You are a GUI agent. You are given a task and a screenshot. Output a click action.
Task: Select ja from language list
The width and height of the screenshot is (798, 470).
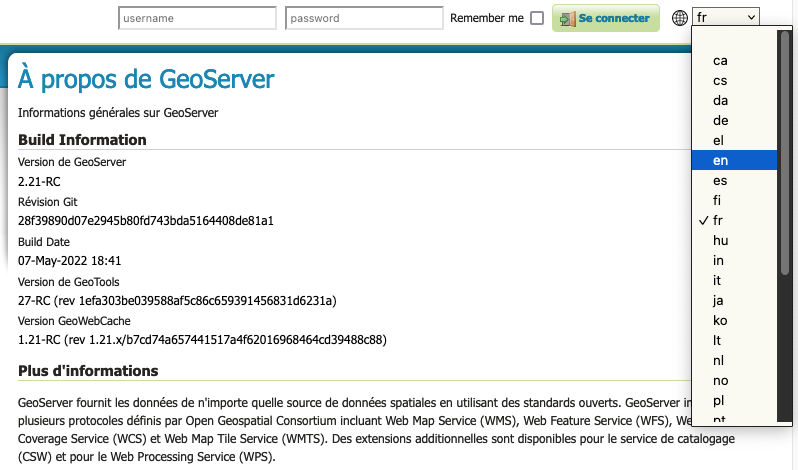[x=734, y=301]
